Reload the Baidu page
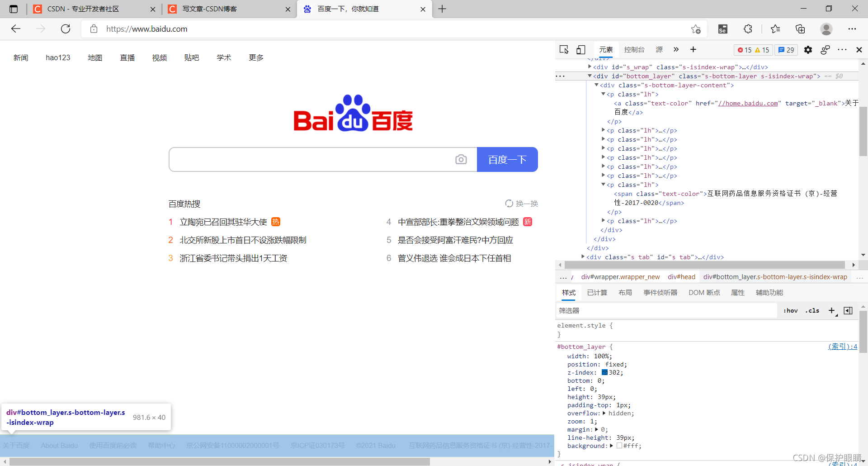868x466 pixels. click(x=66, y=29)
